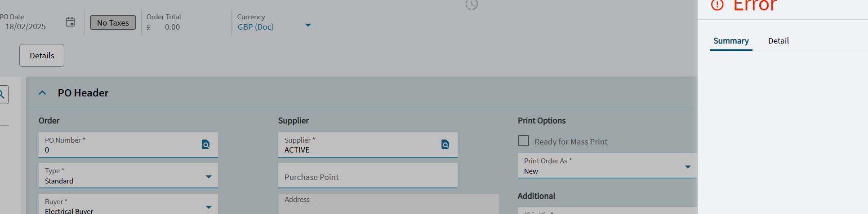Collapse the PO Header section chevron
Screen dimensions: 868x214
(x=43, y=93)
